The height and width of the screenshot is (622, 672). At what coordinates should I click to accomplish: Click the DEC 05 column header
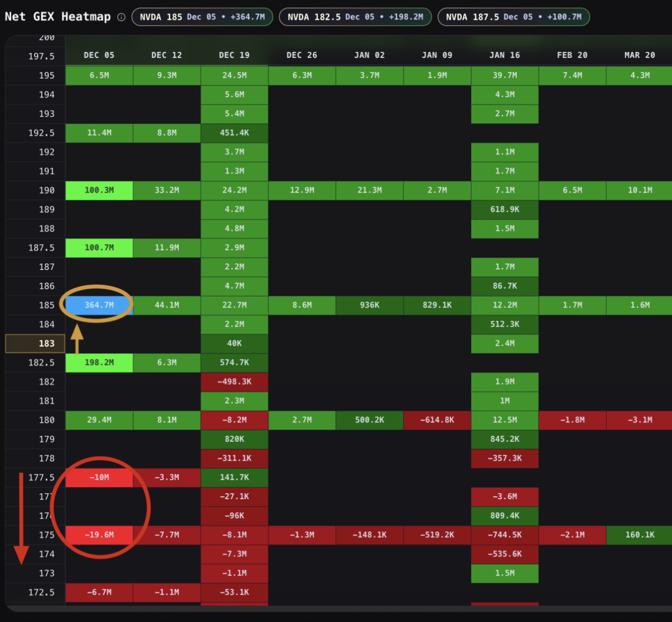[x=99, y=55]
